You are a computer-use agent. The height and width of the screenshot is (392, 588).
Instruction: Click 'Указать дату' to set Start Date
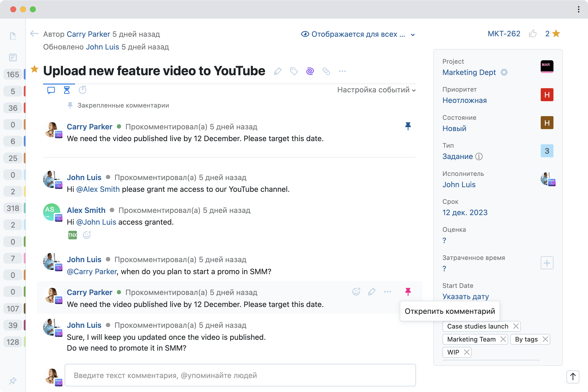[465, 296]
